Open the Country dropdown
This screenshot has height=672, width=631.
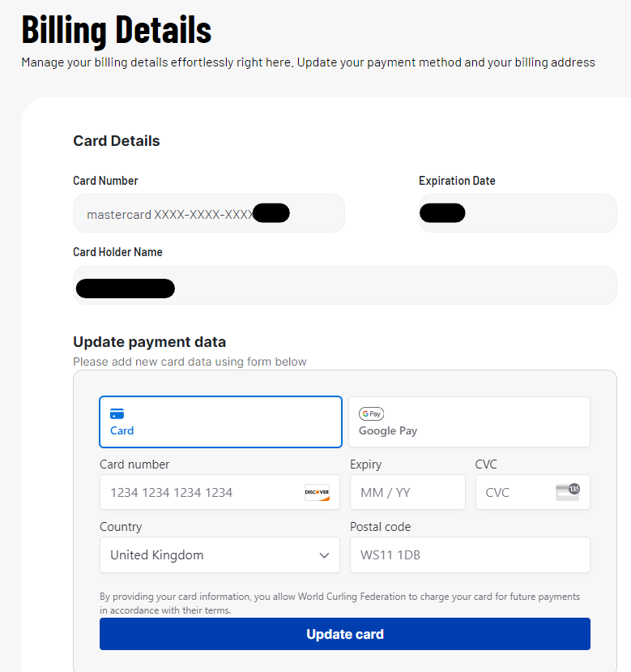[220, 555]
